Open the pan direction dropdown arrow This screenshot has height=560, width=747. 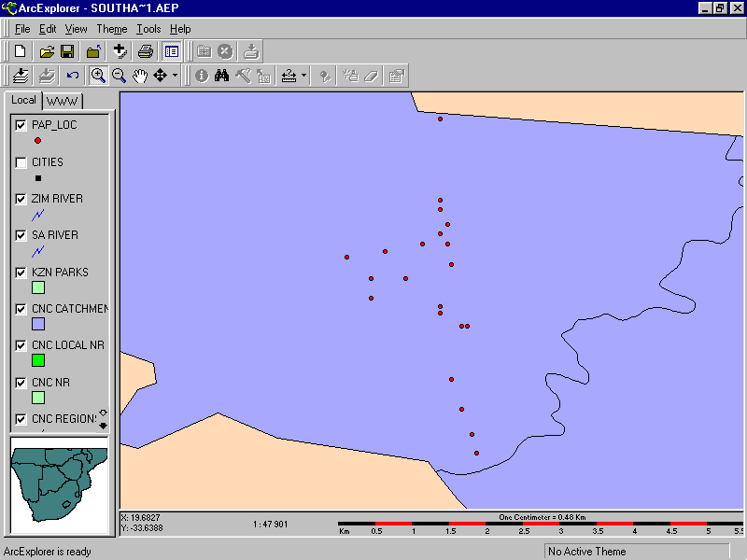pos(175,77)
